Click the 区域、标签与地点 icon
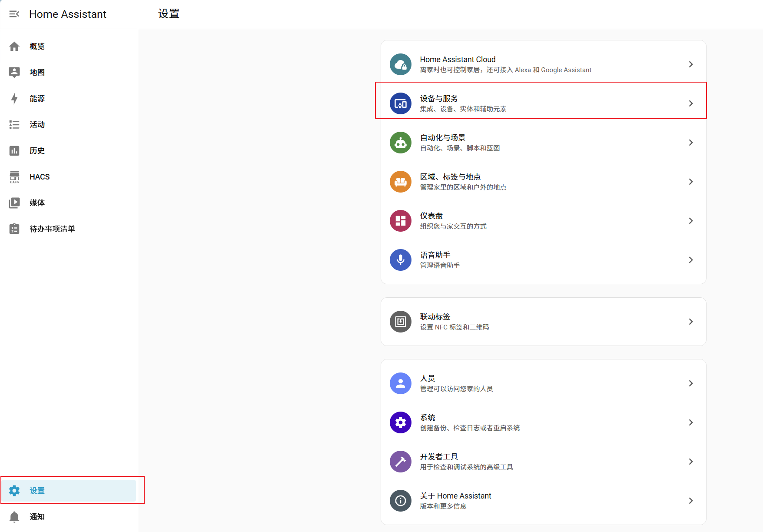Screen dimensions: 763x532 pyautogui.click(x=400, y=182)
